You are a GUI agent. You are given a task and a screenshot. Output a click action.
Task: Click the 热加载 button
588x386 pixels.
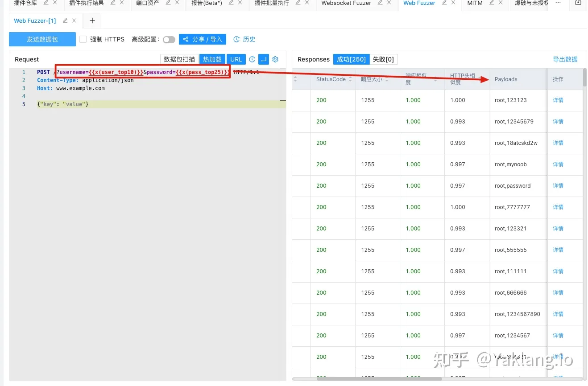[x=212, y=59]
